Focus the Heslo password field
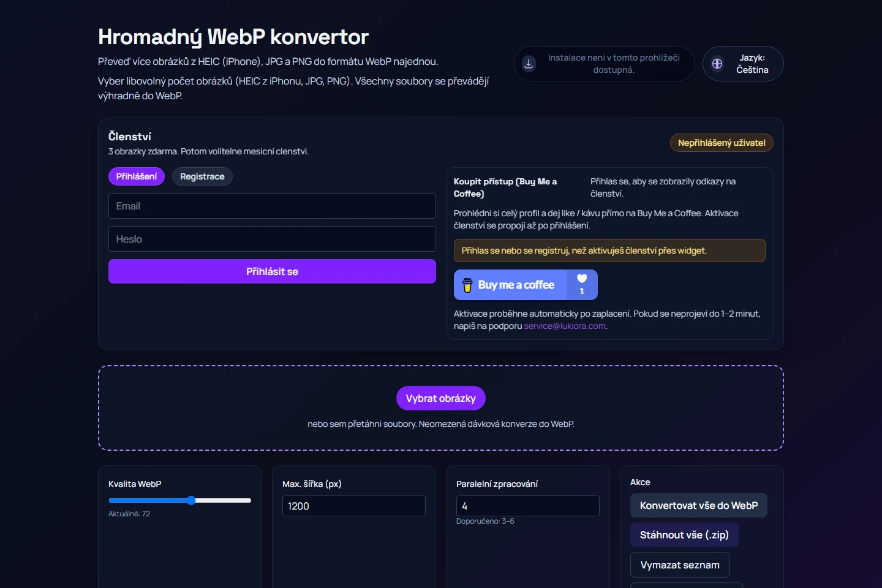 (272, 239)
